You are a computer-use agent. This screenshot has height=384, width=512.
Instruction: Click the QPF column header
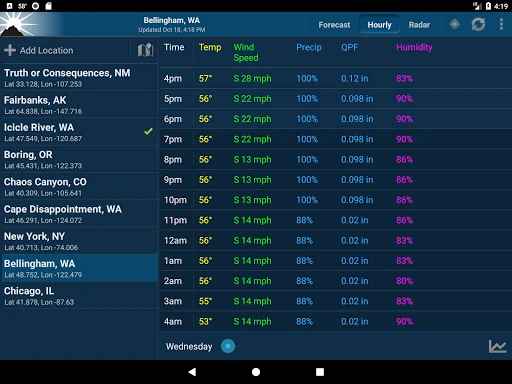[349, 47]
